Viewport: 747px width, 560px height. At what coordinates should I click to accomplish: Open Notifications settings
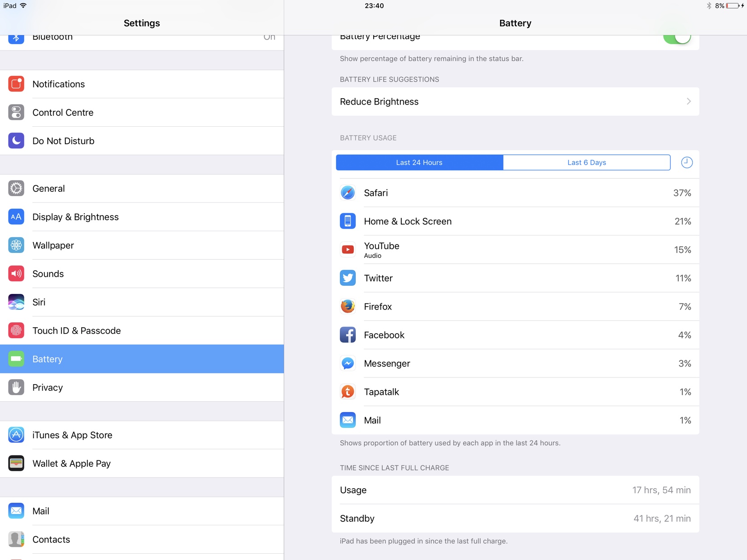click(142, 84)
